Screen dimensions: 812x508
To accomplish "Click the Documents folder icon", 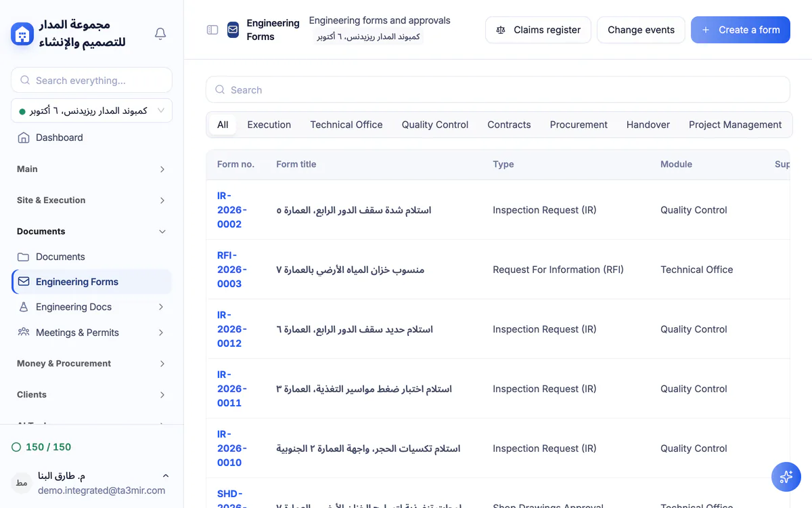I will coord(24,257).
